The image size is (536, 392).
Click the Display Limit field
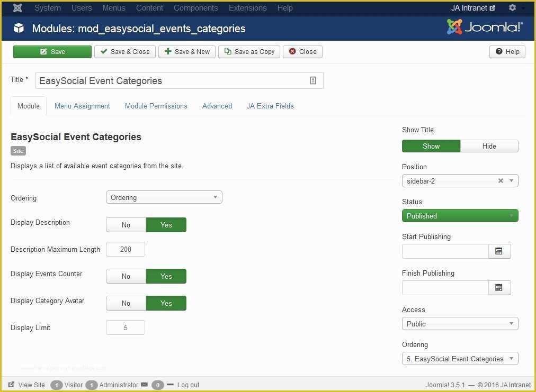(x=126, y=327)
